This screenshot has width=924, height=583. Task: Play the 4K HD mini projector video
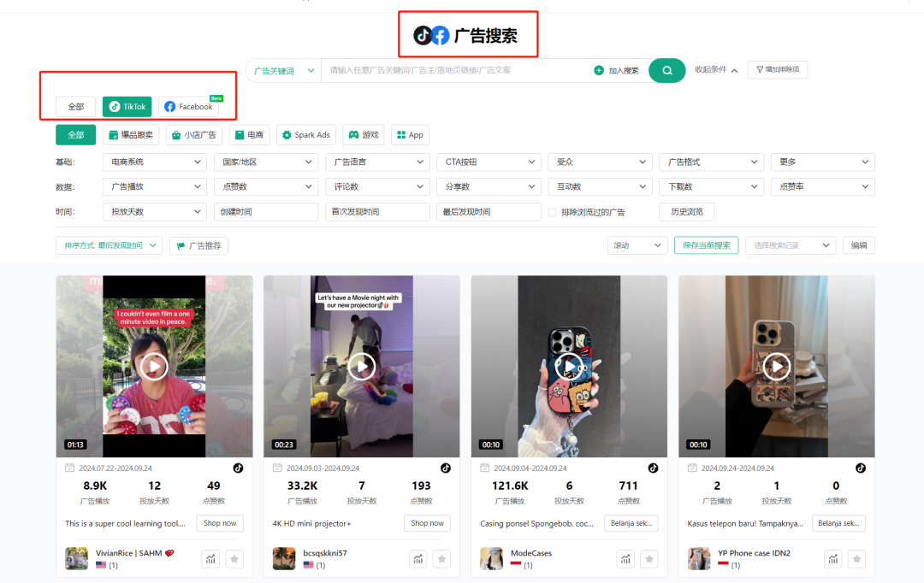362,366
